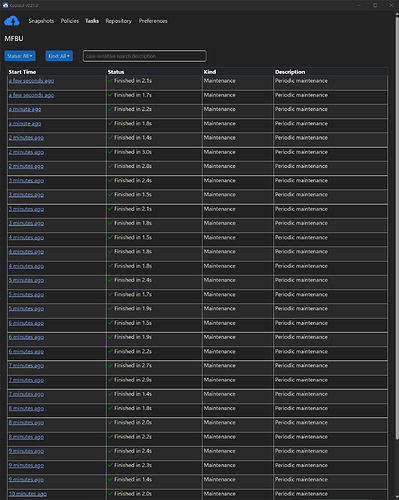Image resolution: width=399 pixels, height=500 pixels.
Task: Click the Status column header
Action: pos(116,72)
